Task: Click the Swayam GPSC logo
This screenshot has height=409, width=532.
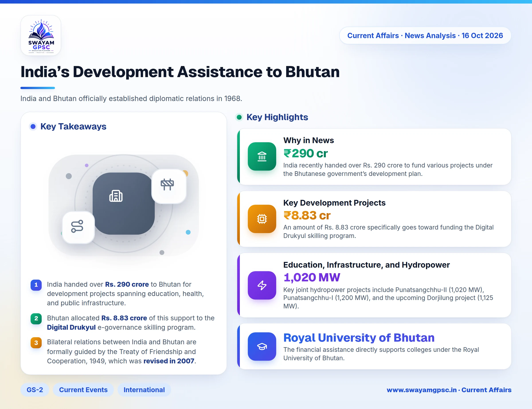Action: coord(41,35)
